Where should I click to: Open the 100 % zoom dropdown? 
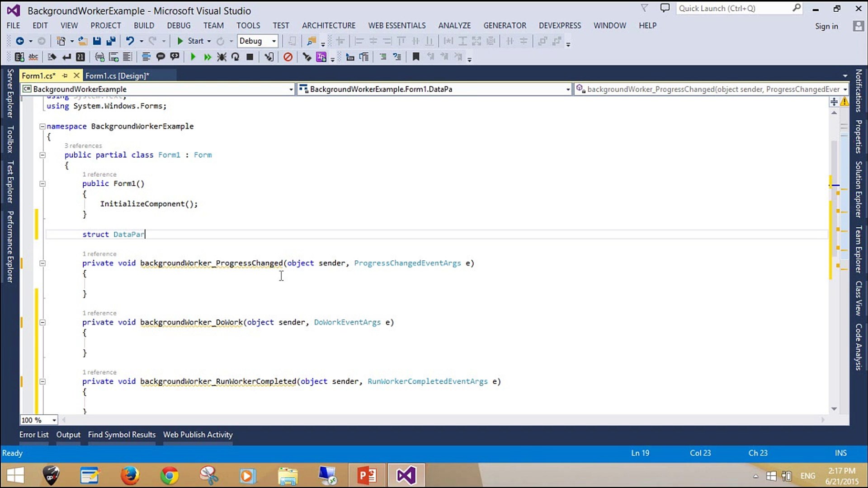tap(54, 420)
